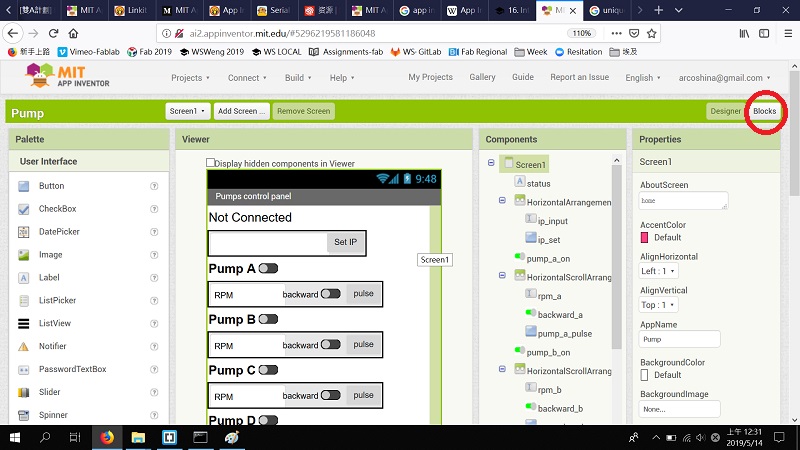
Task: Select the Image palette icon
Action: pyautogui.click(x=23, y=255)
